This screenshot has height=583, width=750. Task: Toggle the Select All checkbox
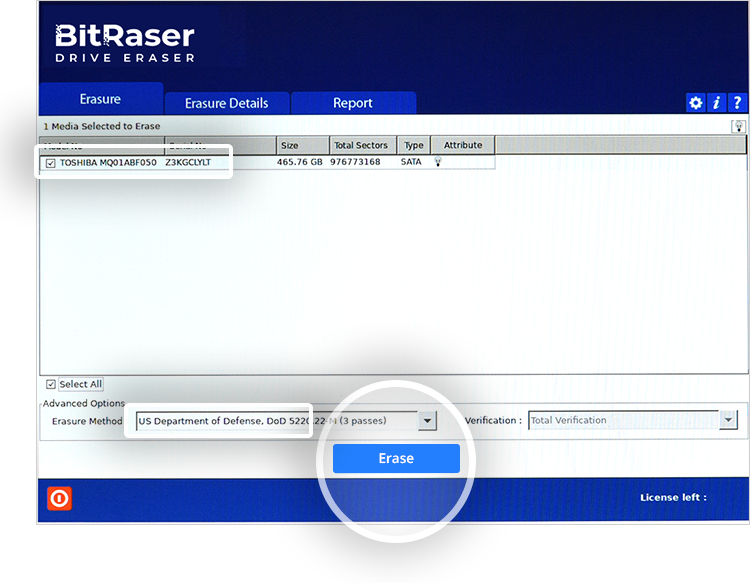[x=51, y=384]
